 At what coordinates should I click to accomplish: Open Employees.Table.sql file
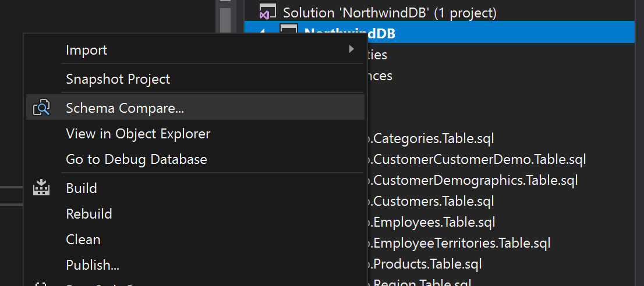[433, 223]
